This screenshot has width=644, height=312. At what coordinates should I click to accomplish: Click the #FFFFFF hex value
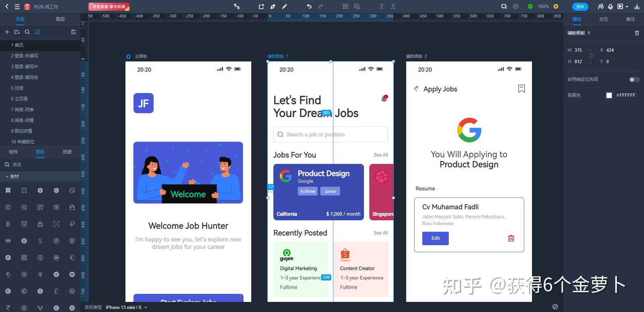(x=626, y=95)
